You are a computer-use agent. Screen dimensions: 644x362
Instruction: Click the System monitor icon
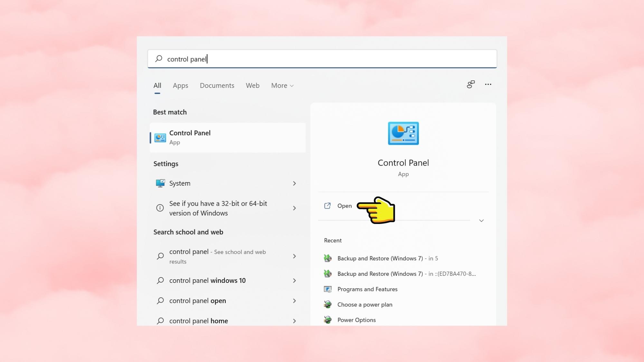coord(160,183)
